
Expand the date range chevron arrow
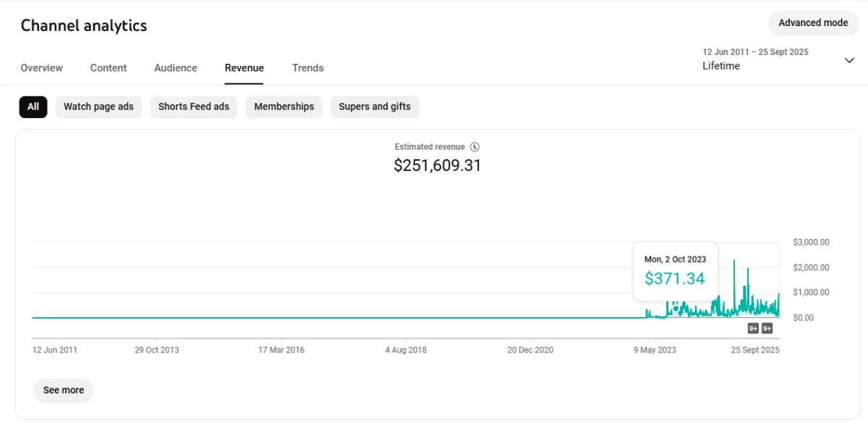pos(849,61)
